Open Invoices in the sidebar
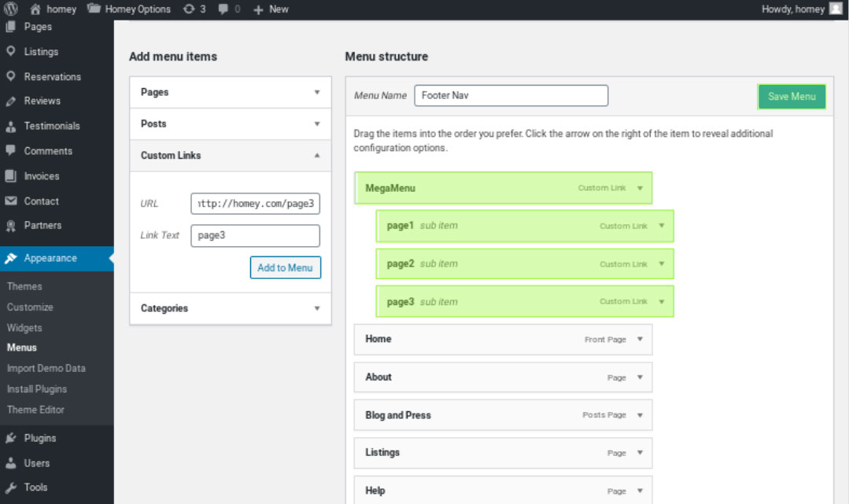The image size is (849, 504). pos(42,176)
